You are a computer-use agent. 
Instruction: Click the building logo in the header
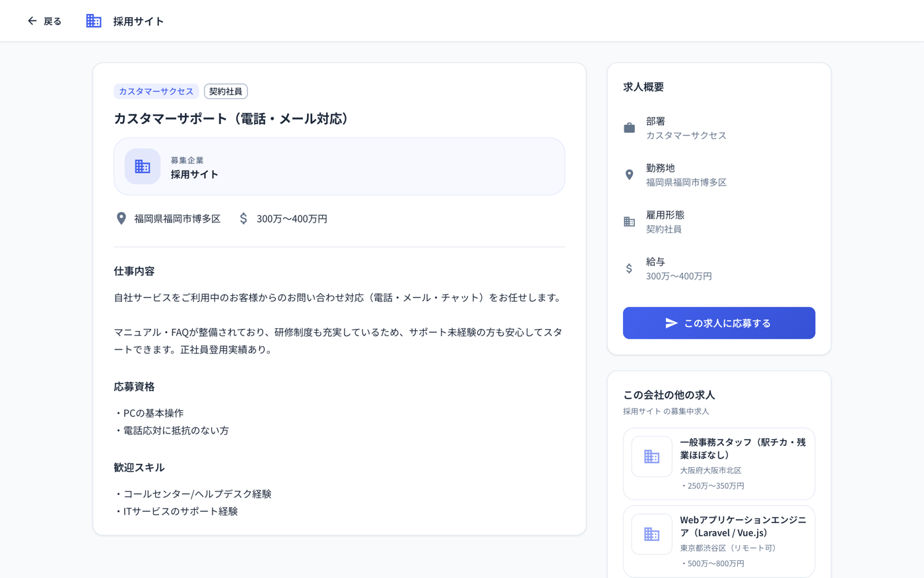point(94,21)
